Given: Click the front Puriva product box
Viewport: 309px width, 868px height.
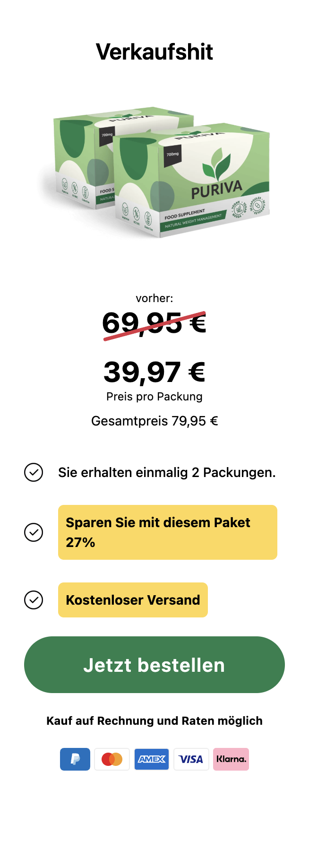Looking at the screenshot, I should coord(198,184).
